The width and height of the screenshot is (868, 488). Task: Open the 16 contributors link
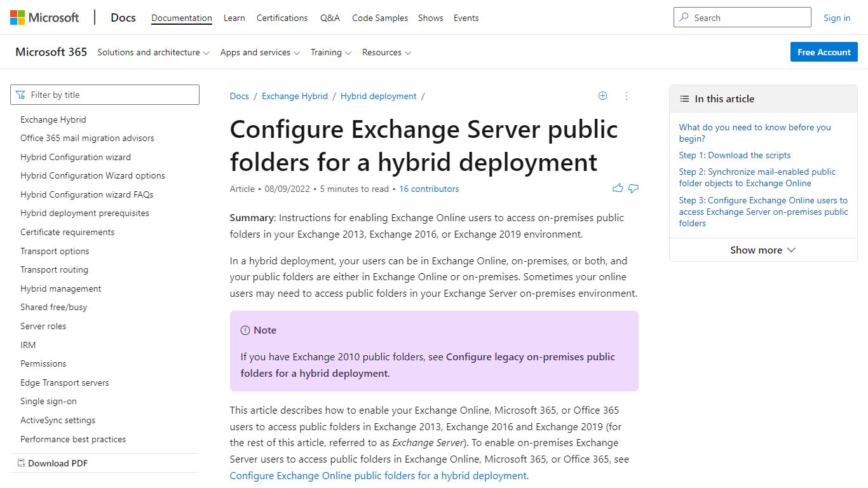[x=429, y=189]
